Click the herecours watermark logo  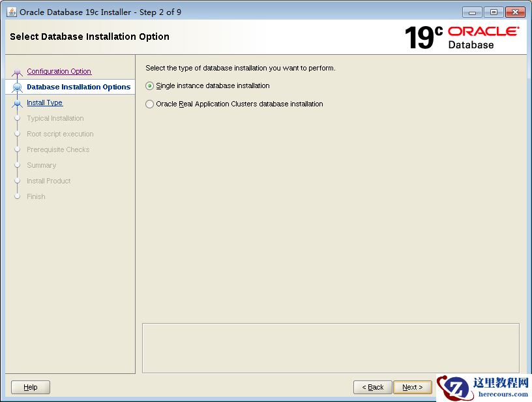coord(483,387)
